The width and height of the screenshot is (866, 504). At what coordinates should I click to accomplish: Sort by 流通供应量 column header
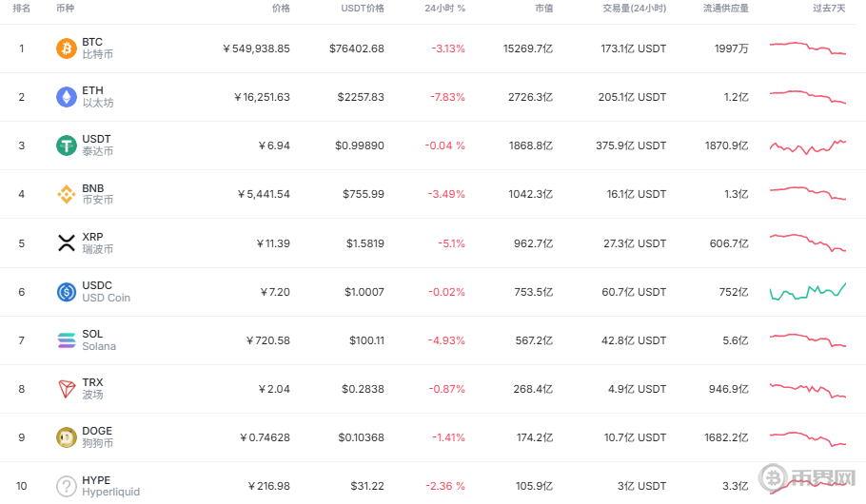pyautogui.click(x=725, y=9)
